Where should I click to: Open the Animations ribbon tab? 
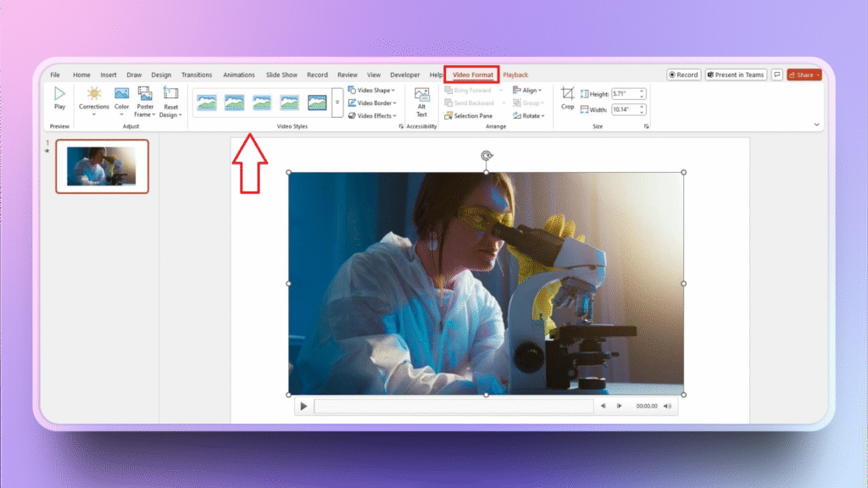coord(238,75)
